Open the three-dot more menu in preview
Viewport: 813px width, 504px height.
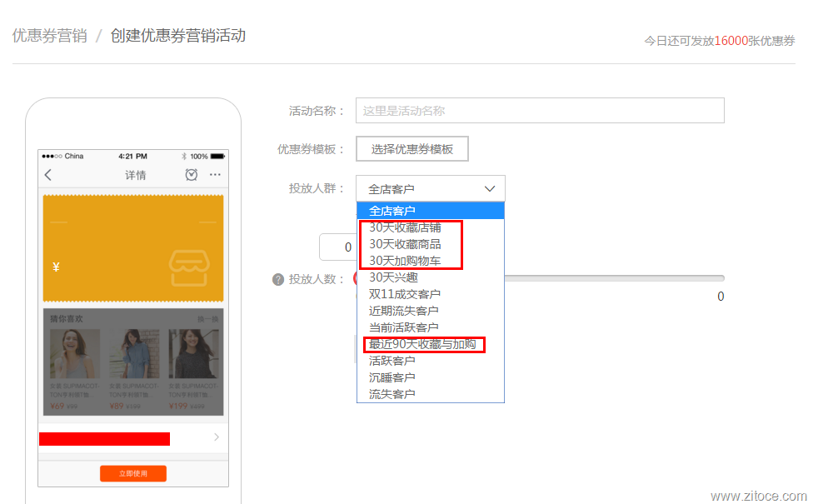(x=215, y=175)
